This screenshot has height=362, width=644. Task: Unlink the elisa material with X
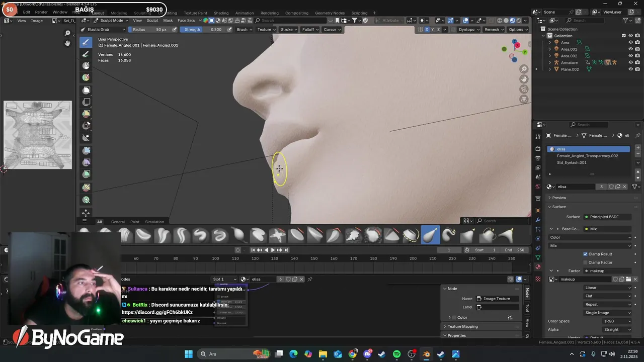click(625, 187)
